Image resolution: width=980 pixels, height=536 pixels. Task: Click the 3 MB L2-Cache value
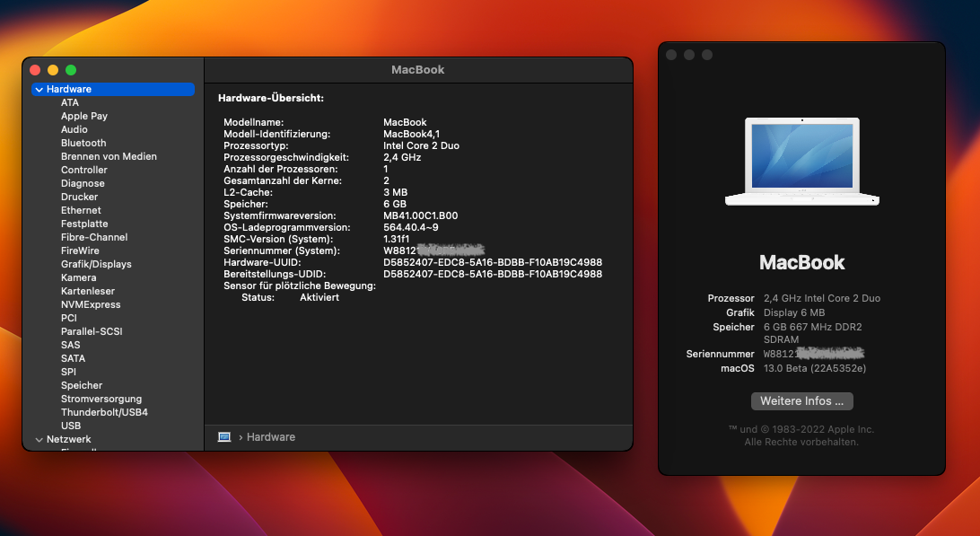point(395,193)
